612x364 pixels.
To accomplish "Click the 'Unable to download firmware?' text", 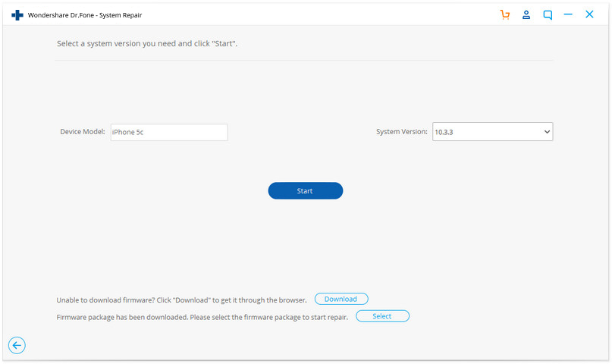I will (x=181, y=300).
